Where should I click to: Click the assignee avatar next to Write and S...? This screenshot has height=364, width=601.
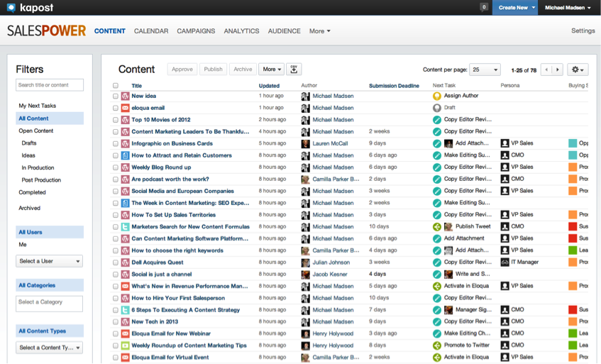click(x=448, y=275)
